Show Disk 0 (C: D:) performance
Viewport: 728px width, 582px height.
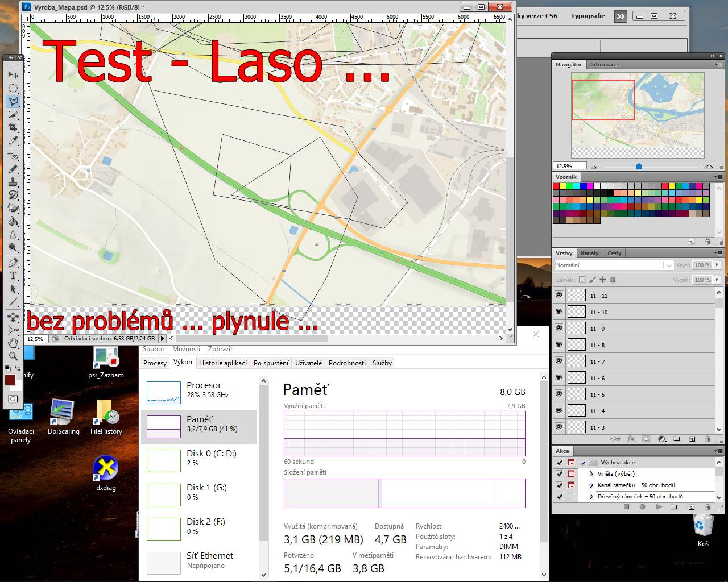pyautogui.click(x=199, y=460)
